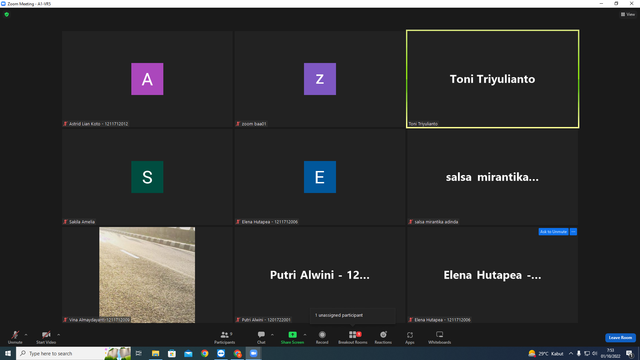Open Reactions menu
Screen dimensions: 640x360
(383, 337)
